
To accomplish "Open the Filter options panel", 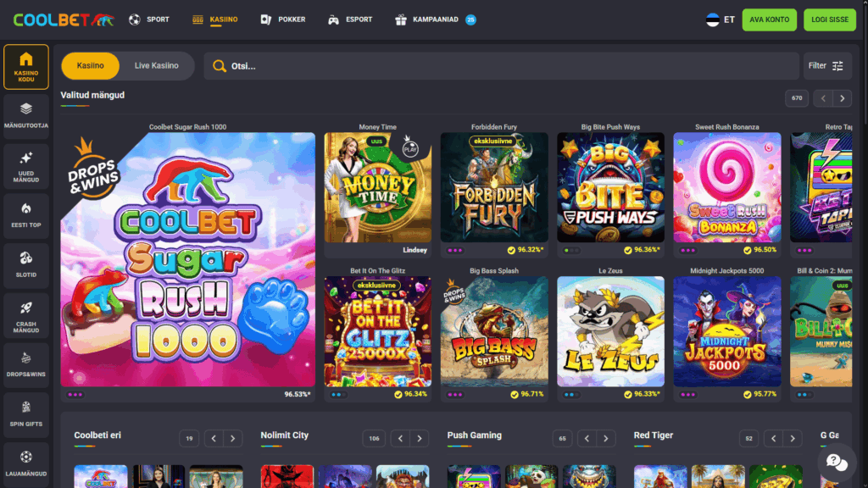I will click(827, 65).
